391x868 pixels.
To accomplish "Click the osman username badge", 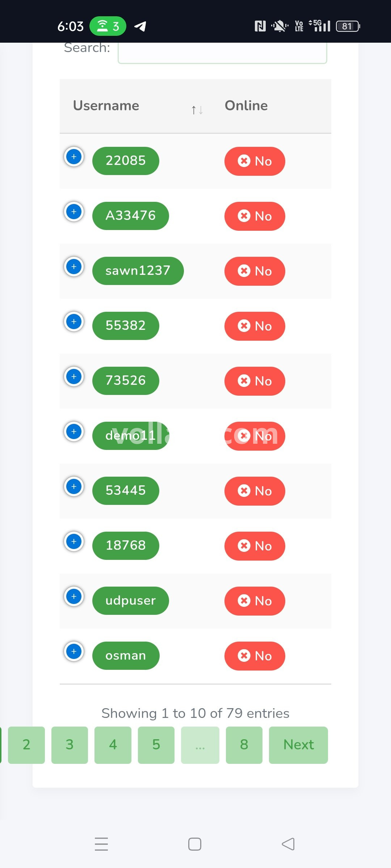I will [x=126, y=656].
